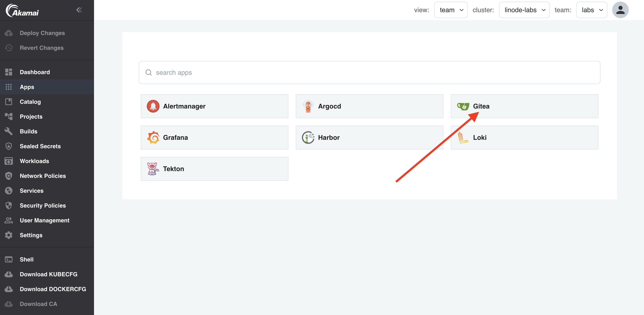
Task: Open the Gitea app card
Action: (x=524, y=106)
